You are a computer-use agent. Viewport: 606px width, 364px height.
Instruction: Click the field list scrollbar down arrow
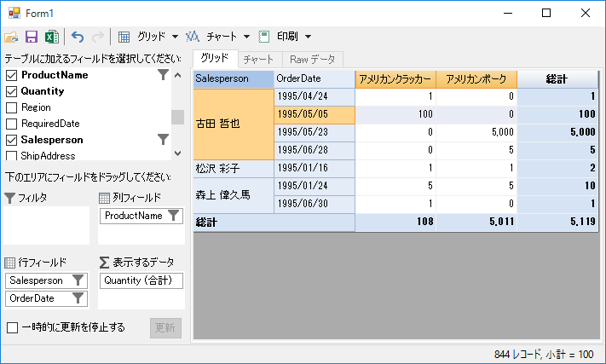(x=177, y=153)
